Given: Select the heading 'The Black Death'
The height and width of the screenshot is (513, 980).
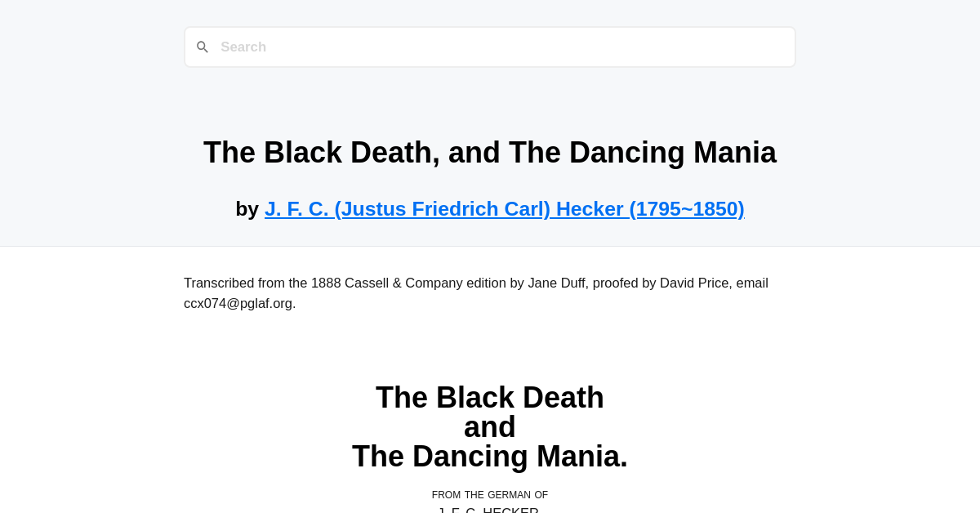Looking at the screenshot, I should [490, 398].
